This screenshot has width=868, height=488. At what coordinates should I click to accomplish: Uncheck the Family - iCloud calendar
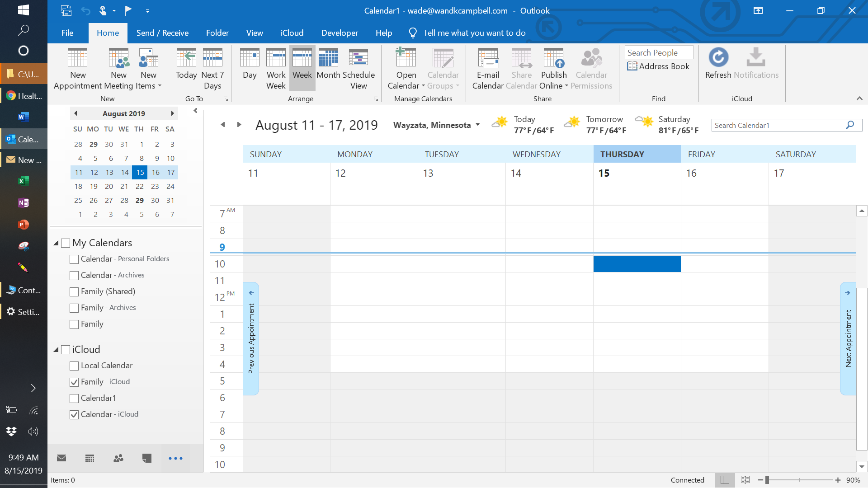click(74, 382)
